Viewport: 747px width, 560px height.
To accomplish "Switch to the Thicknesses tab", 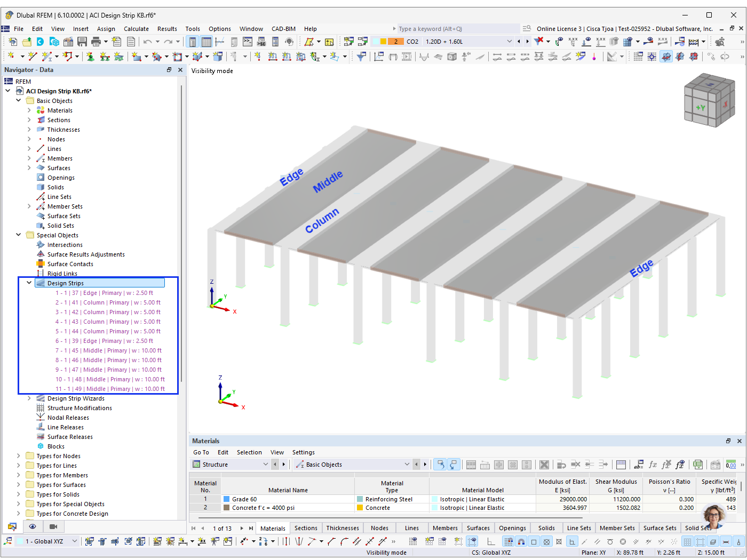I will 343,528.
